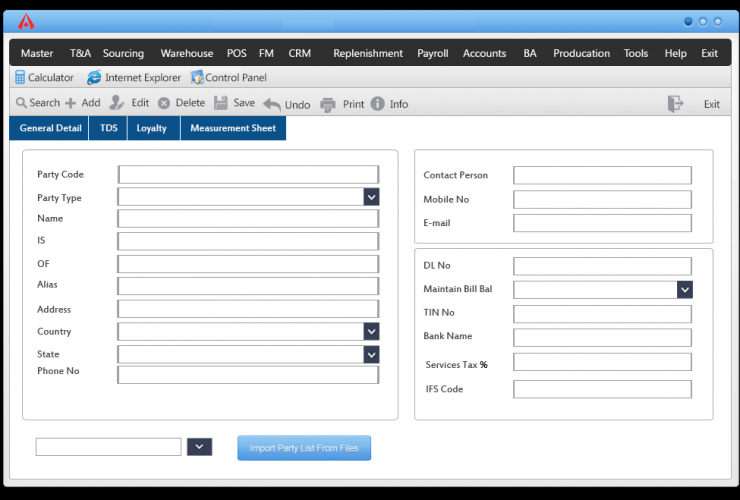This screenshot has height=500, width=740.
Task: Focus the text box left of Import button
Action: pyautogui.click(x=109, y=447)
